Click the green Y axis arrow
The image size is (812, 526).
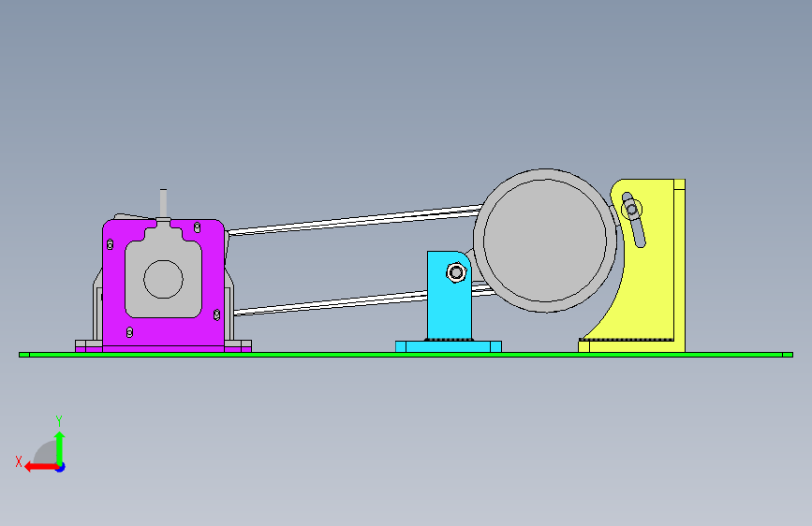click(x=60, y=447)
